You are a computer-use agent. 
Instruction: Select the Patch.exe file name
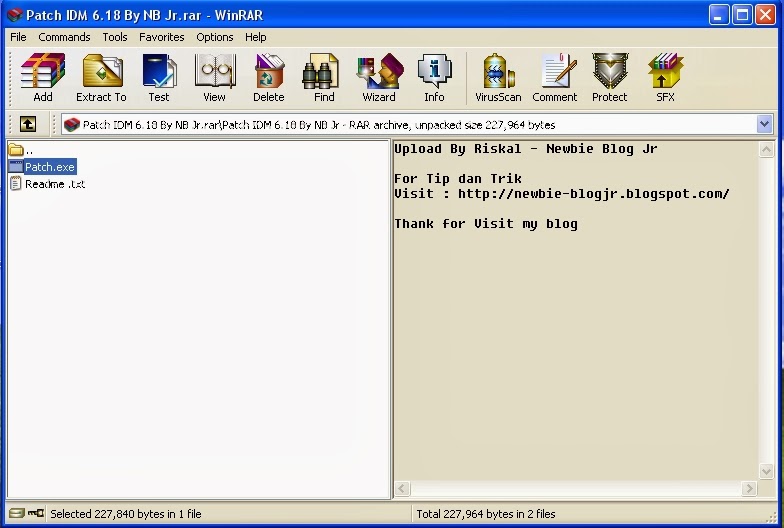coord(50,167)
